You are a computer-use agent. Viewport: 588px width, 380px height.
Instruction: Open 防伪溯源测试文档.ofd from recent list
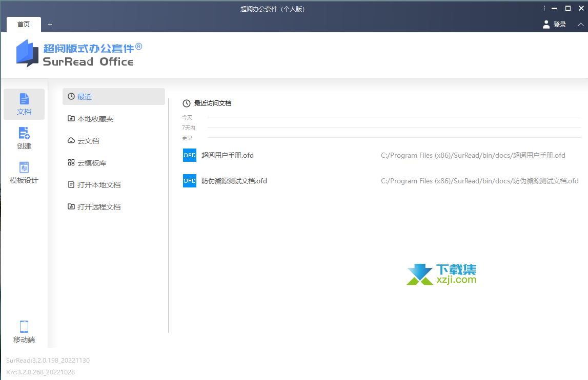click(234, 181)
